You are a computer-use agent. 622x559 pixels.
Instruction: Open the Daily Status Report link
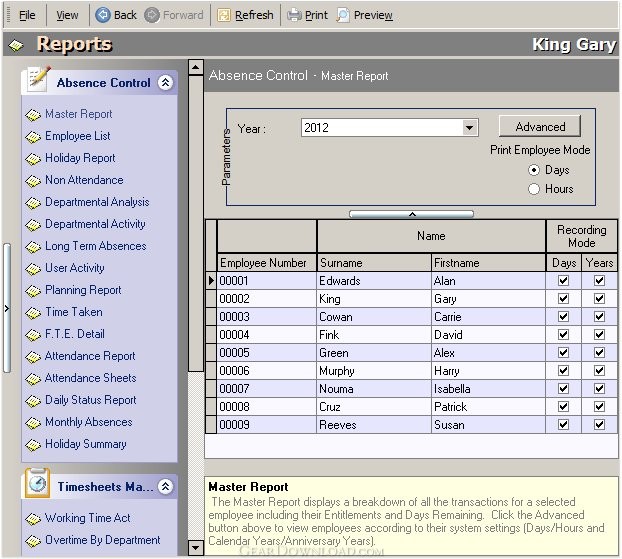tap(91, 400)
